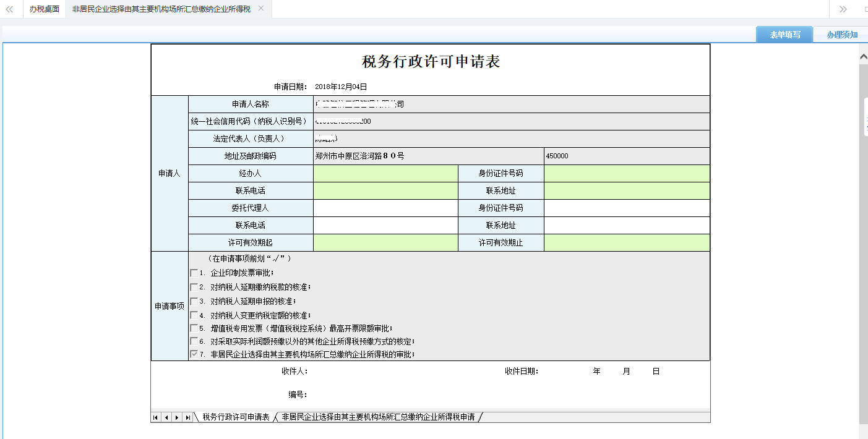Click the next-sheet navigation icon
The height and width of the screenshot is (439, 868).
(176, 417)
